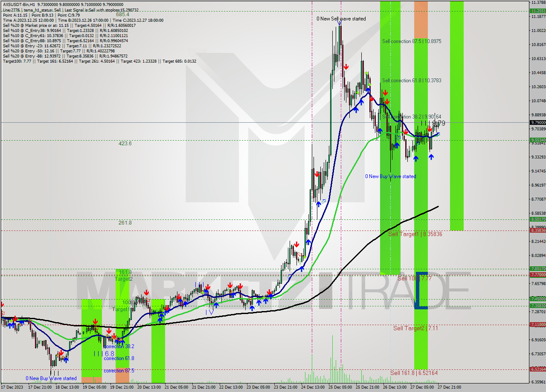Click the green 7.8517 price axis tag
Viewport: 546px width, 392px height.
[537, 269]
